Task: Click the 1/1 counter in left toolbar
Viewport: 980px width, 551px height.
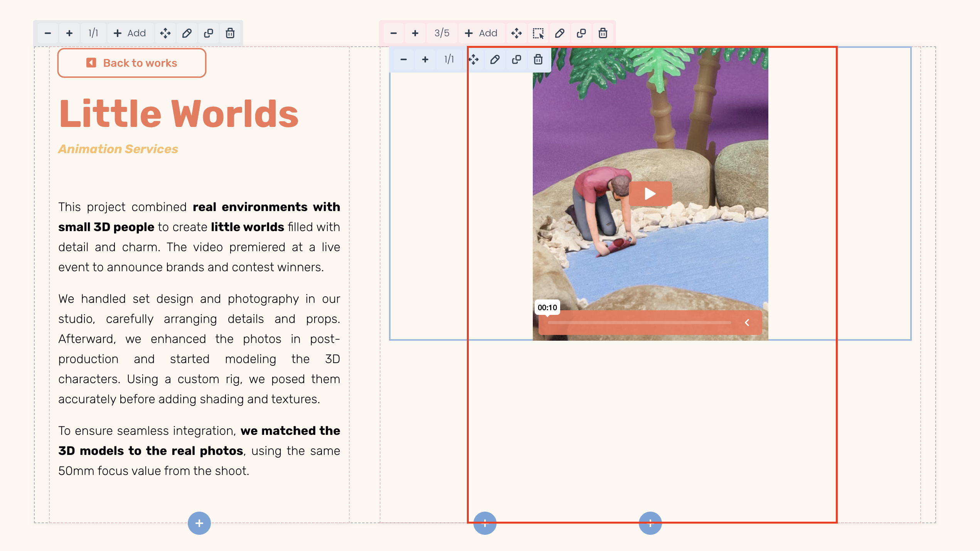Action: pos(93,33)
